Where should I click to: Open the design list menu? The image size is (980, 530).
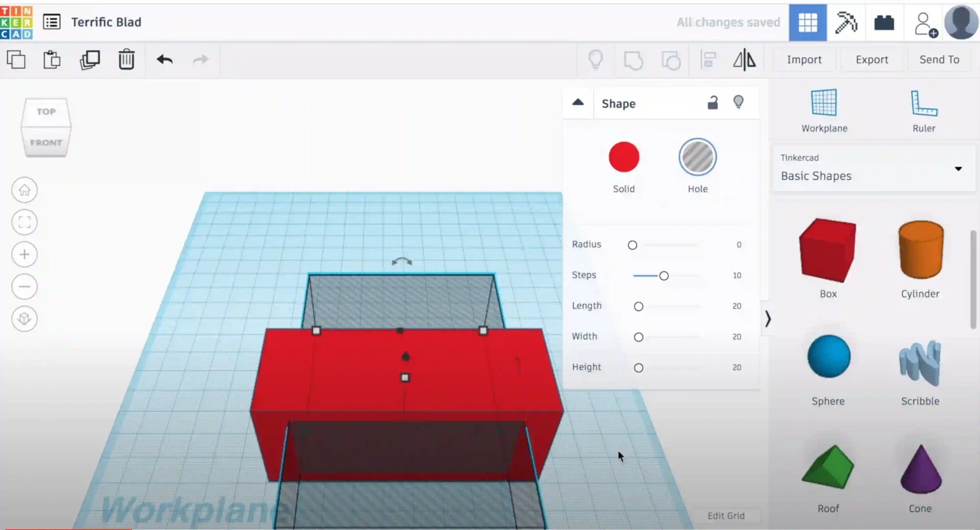(51, 22)
